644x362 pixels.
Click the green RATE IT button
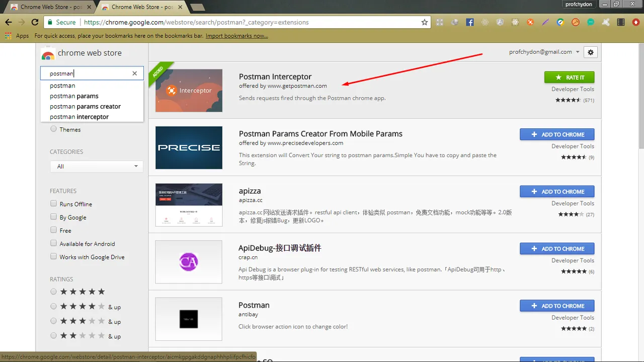click(x=569, y=77)
